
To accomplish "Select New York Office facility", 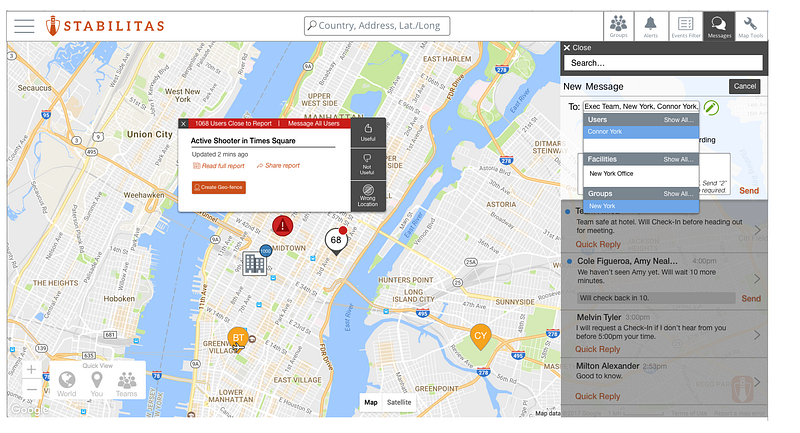I will pyautogui.click(x=641, y=174).
